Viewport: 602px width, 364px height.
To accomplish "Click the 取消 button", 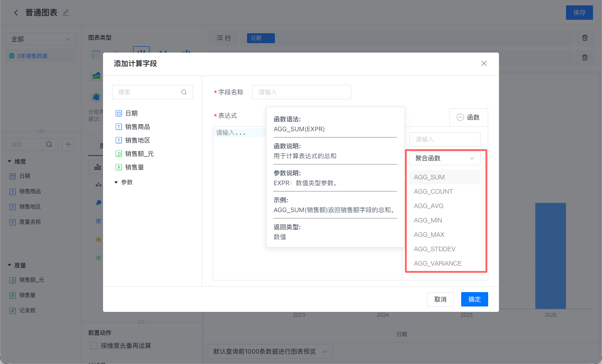I will [440, 299].
